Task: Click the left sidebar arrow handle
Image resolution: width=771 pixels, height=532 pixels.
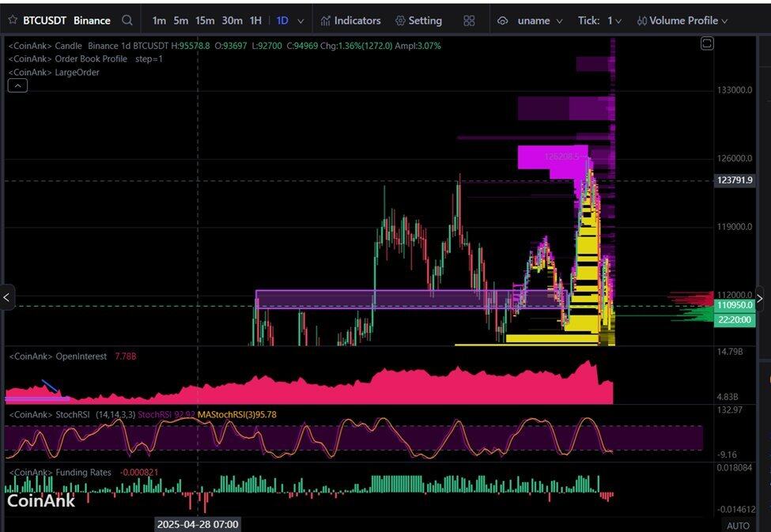Action: [6, 297]
